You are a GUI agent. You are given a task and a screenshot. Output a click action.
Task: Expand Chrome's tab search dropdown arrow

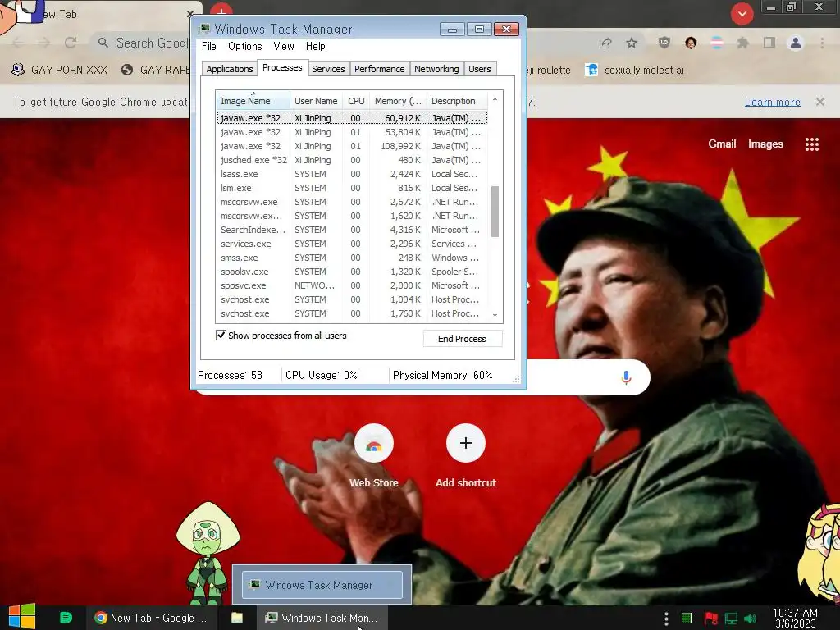pos(742,14)
